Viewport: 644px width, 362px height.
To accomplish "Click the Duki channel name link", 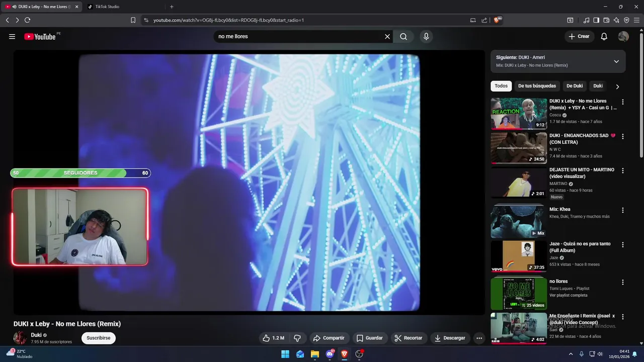I will coord(36,335).
